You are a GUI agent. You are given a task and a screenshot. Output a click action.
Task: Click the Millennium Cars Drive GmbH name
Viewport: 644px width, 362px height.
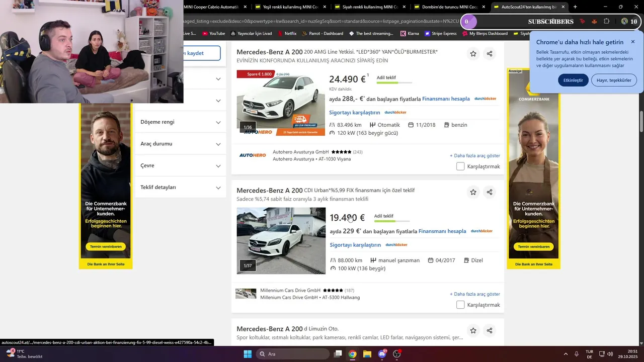click(290, 291)
